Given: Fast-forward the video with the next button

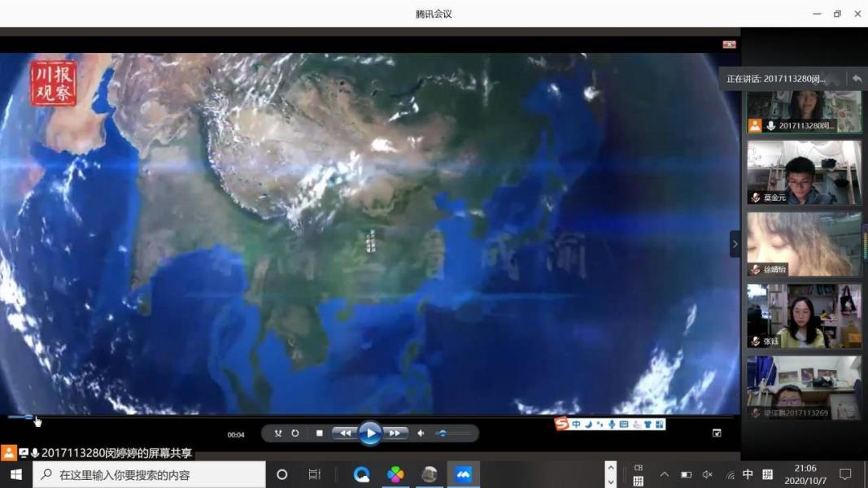Looking at the screenshot, I should coord(395,434).
